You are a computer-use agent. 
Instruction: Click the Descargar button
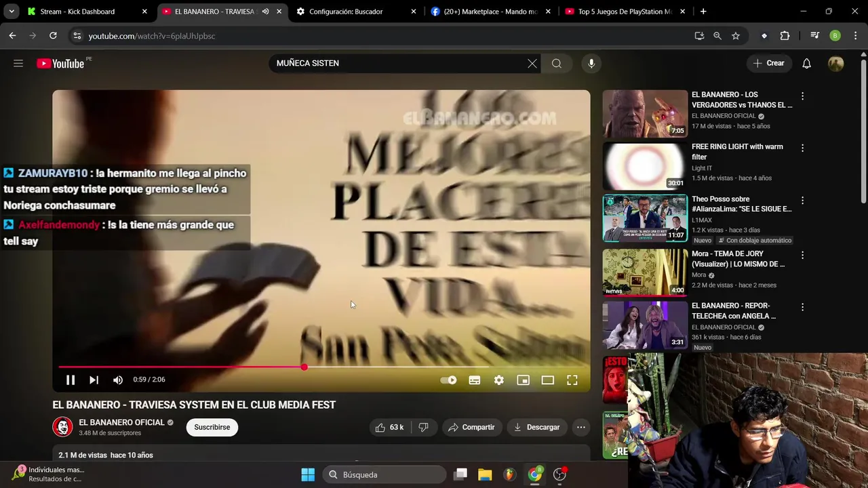536,427
